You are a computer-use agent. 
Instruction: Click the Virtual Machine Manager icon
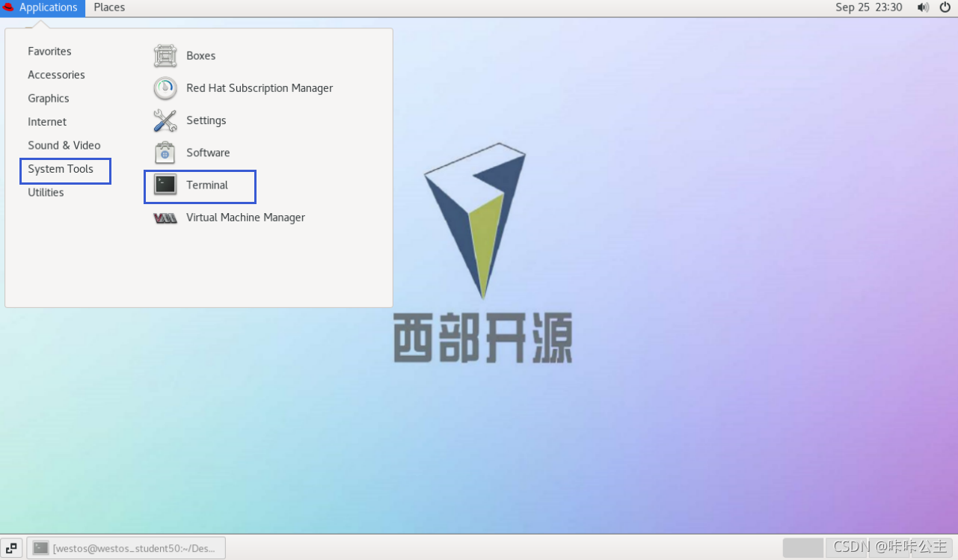[x=165, y=218]
